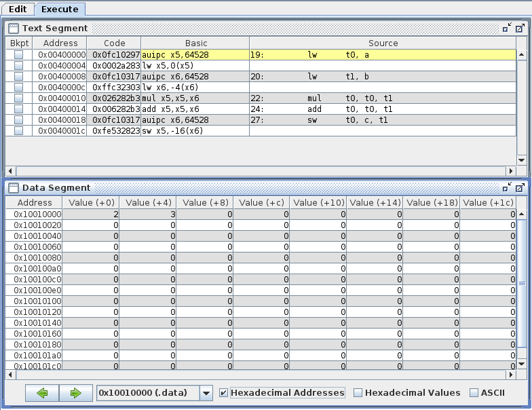Set breakpoint at address 0x00400000

tap(19, 54)
